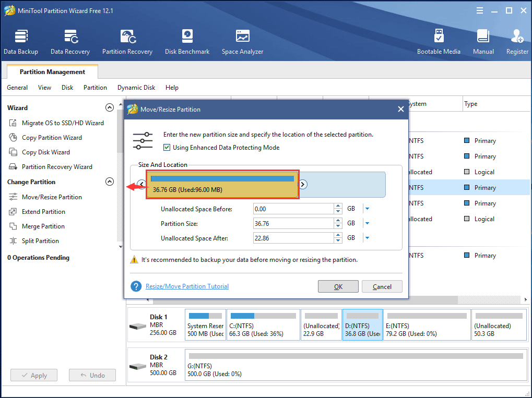Screen dimensions: 532x398
Task: Toggle Using Enhanced Data Protecting Mode checkbox
Action: (x=167, y=148)
